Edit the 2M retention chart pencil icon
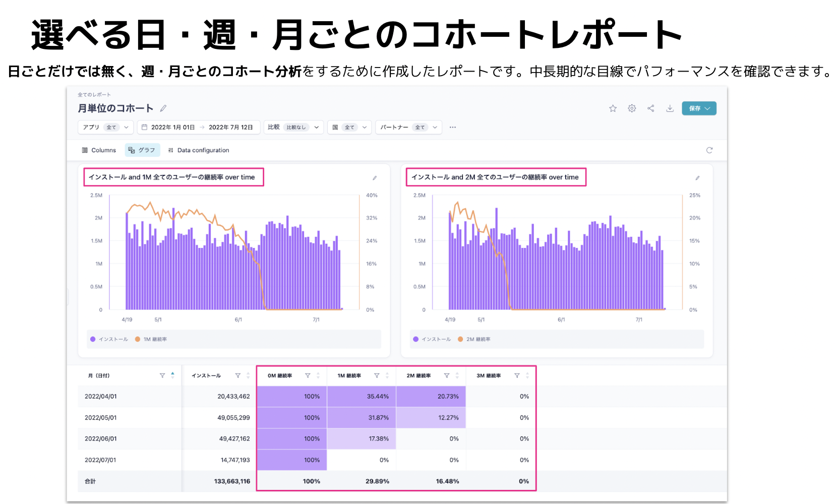This screenshot has height=504, width=837. (x=697, y=178)
